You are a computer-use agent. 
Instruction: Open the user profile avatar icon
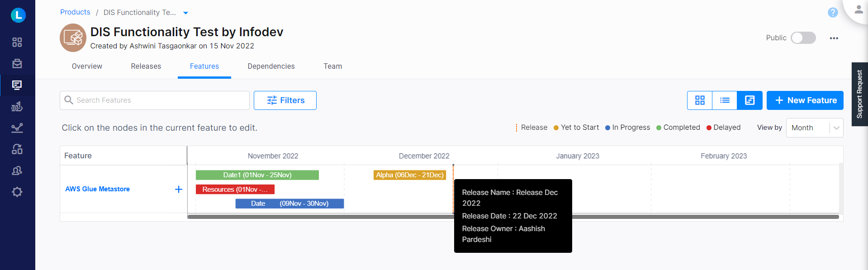pos(859,9)
